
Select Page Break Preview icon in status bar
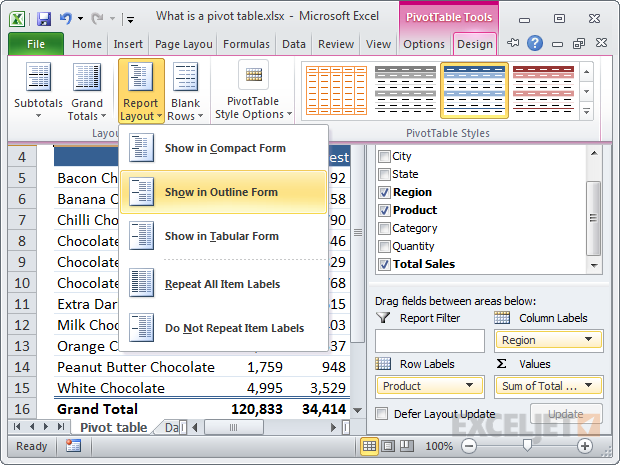coord(406,446)
